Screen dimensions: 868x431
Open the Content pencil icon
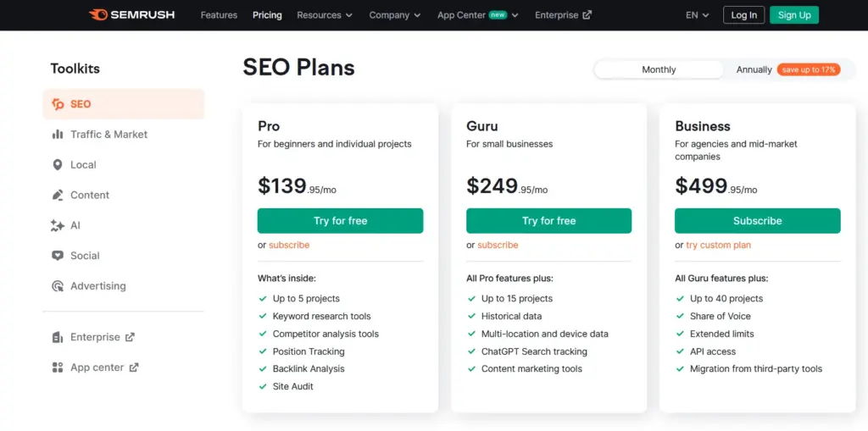click(58, 196)
